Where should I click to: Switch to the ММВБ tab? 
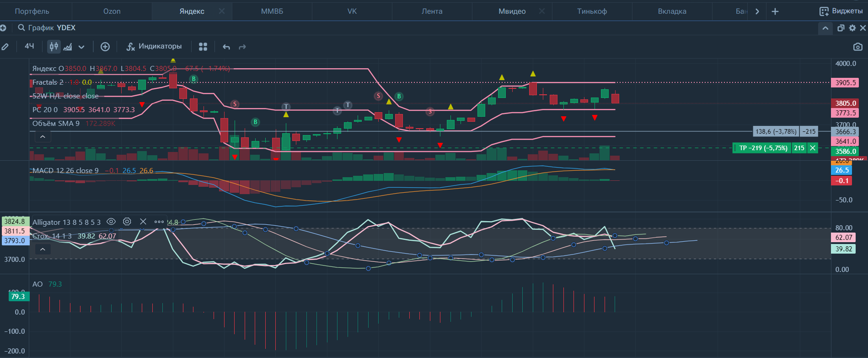[272, 11]
